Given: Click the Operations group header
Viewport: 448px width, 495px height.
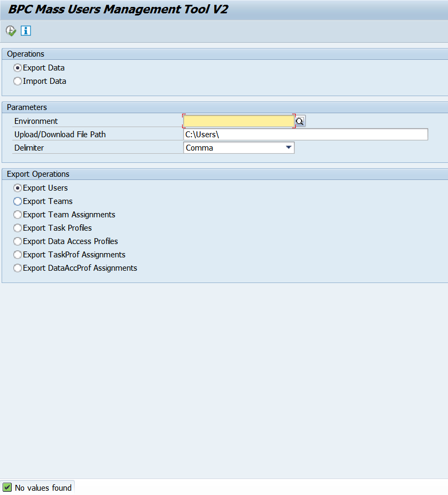Looking at the screenshot, I should click(x=26, y=54).
